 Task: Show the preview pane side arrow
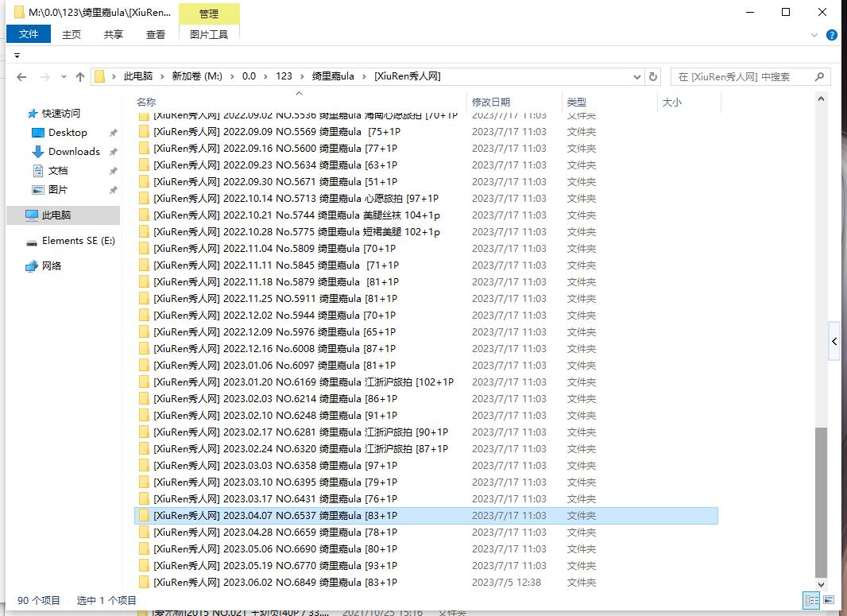(834, 341)
